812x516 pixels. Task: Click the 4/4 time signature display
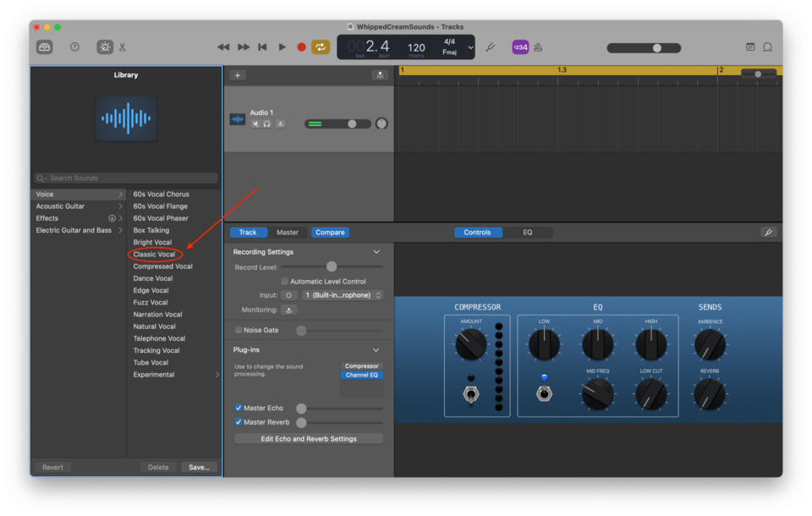(449, 41)
